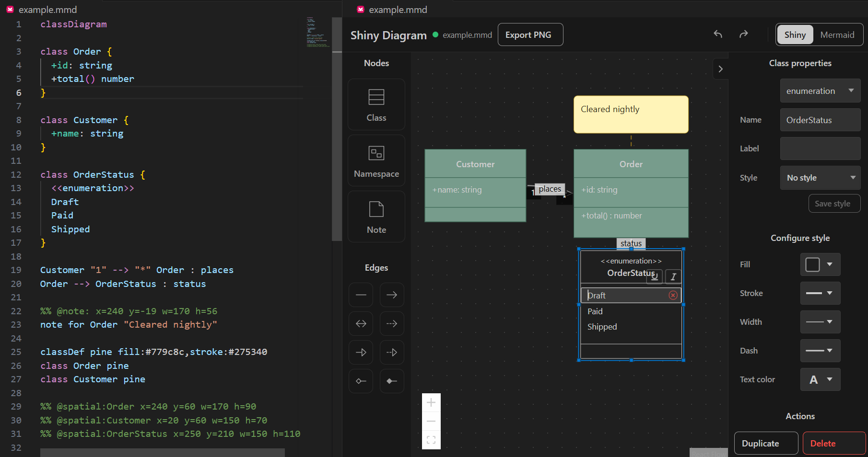Click the Save style button

pos(834,204)
